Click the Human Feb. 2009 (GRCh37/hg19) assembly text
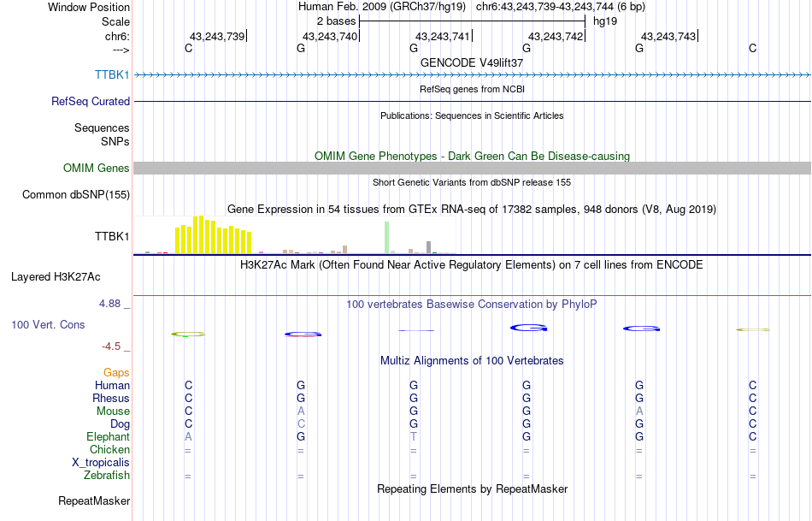812x521 pixels. [382, 7]
